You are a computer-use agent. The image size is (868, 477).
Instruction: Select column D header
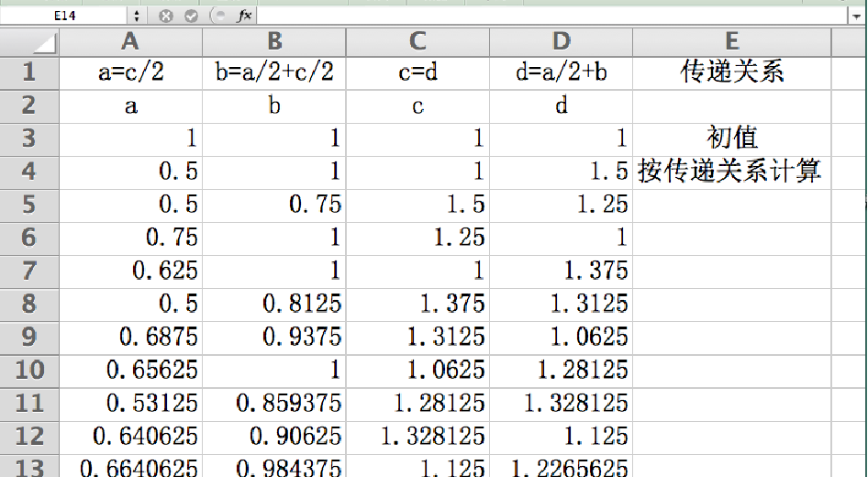(x=561, y=41)
